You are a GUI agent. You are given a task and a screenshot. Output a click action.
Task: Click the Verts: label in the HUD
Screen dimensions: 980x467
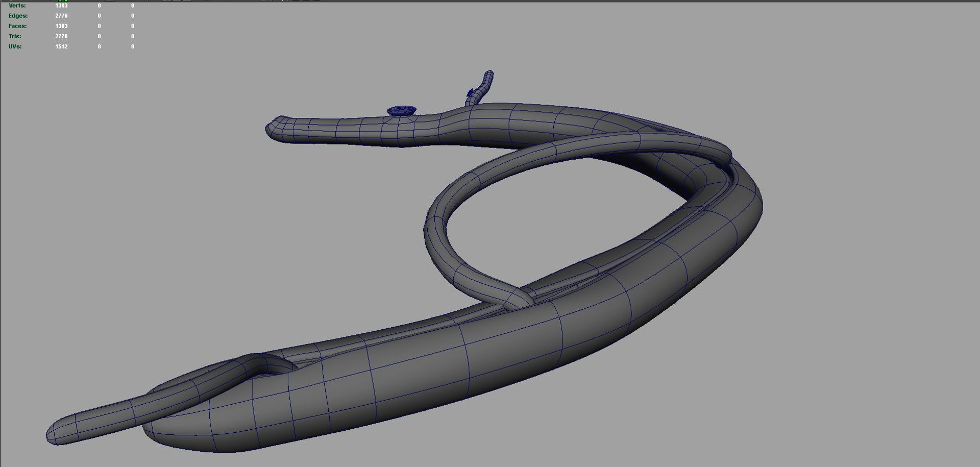(17, 6)
